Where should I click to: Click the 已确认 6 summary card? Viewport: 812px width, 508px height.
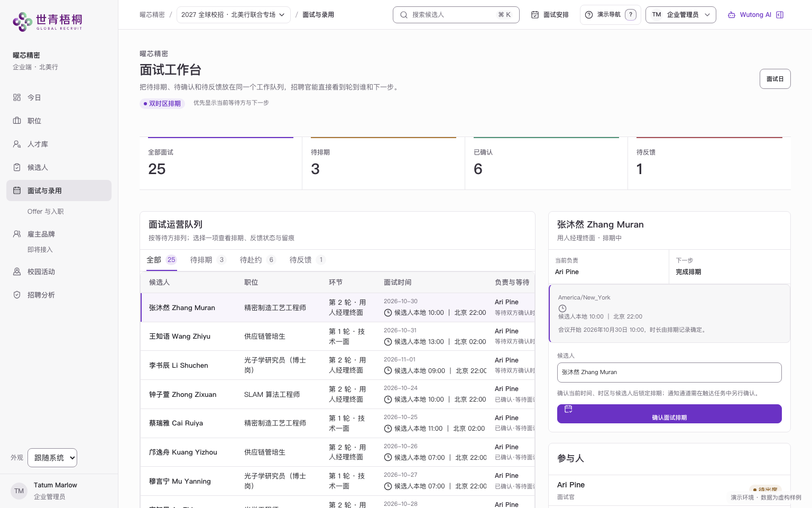coord(546,163)
